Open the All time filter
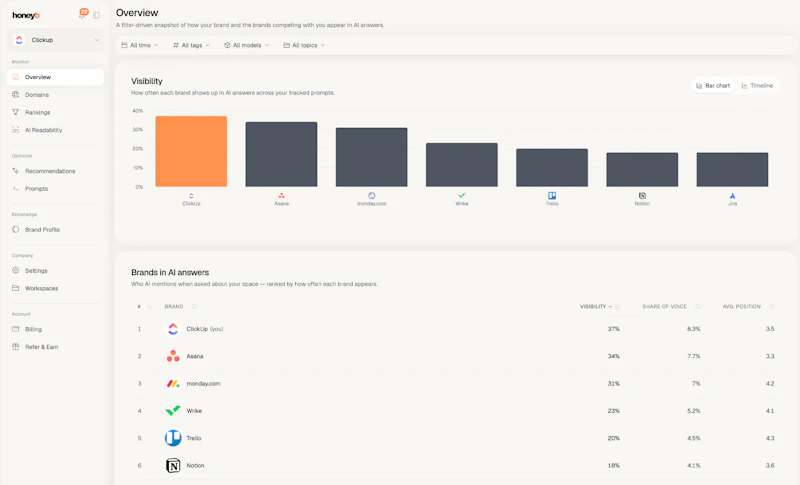 (140, 45)
